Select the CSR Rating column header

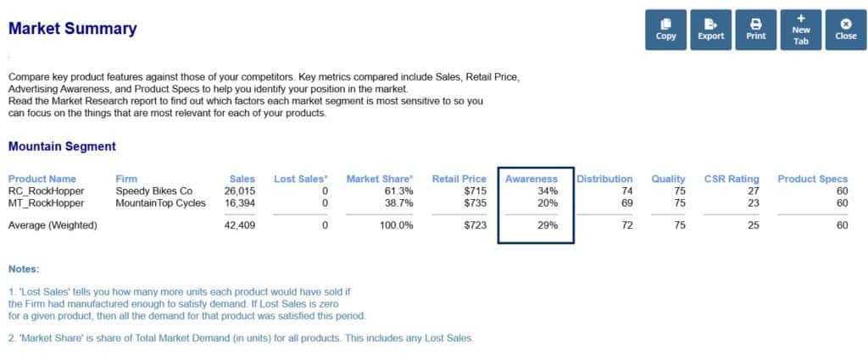tap(732, 179)
